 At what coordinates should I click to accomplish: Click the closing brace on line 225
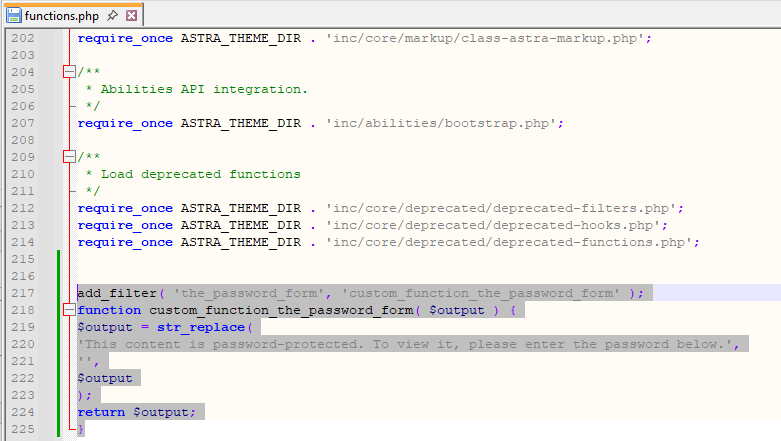coord(81,429)
